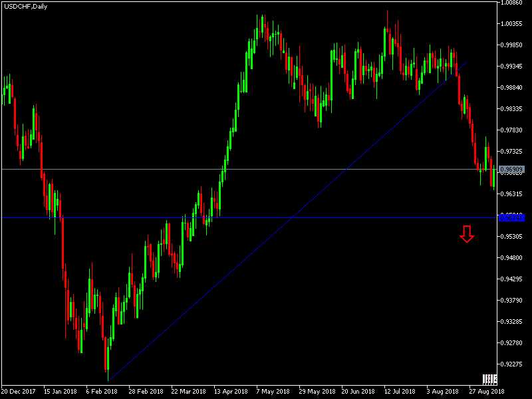This screenshot has width=532, height=399.
Task: Click the 22 Mar 2018 date label
Action: click(x=188, y=391)
